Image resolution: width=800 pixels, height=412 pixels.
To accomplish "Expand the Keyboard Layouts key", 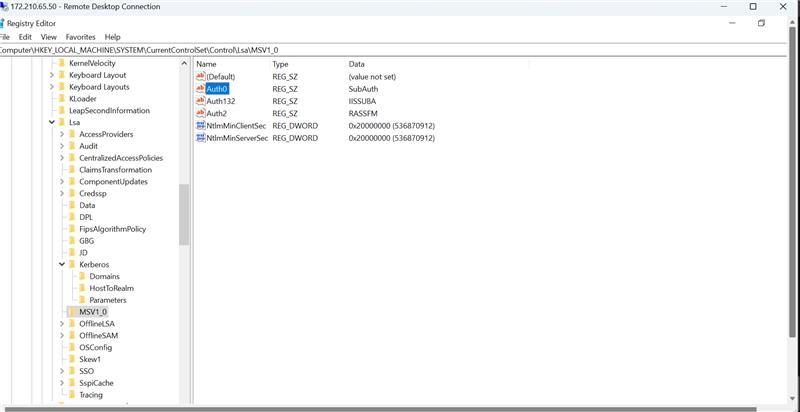I will 52,87.
